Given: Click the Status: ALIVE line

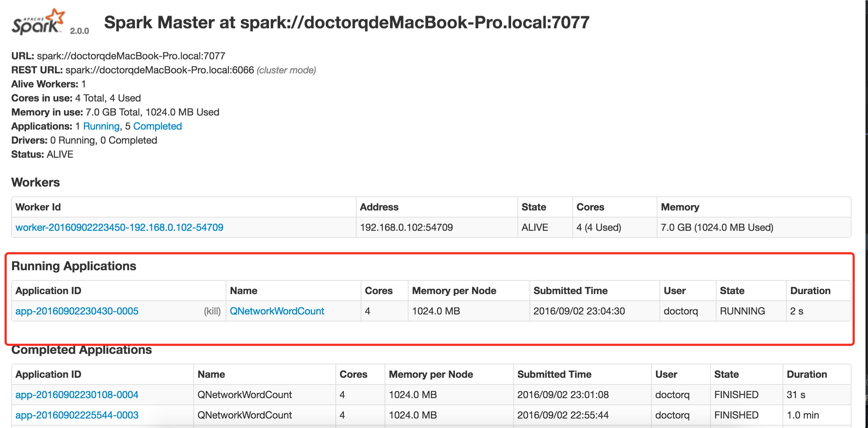Looking at the screenshot, I should point(42,154).
